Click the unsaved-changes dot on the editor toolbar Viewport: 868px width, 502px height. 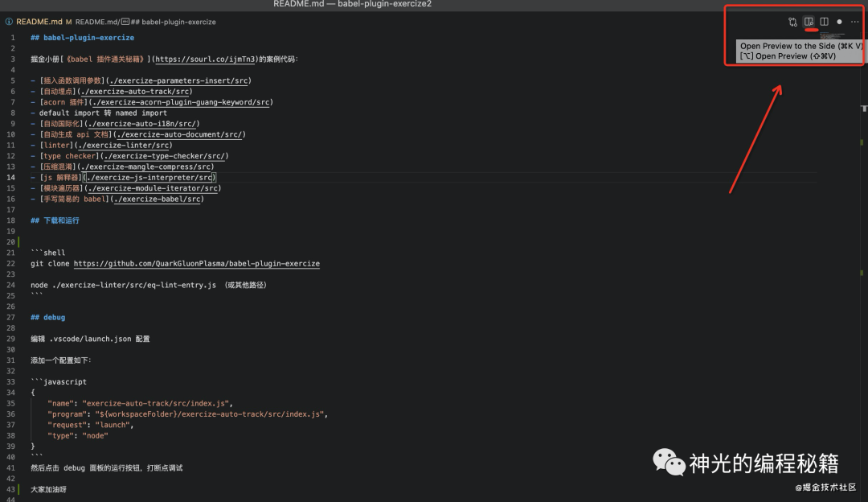(x=839, y=22)
